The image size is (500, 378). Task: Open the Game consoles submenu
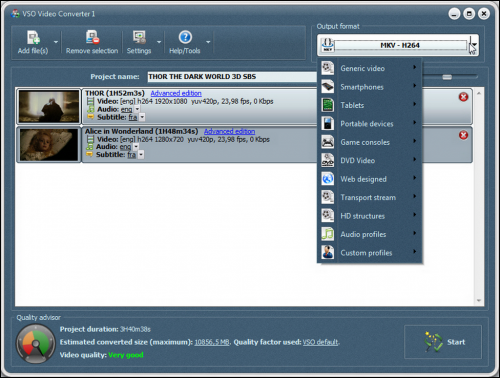(x=370, y=142)
